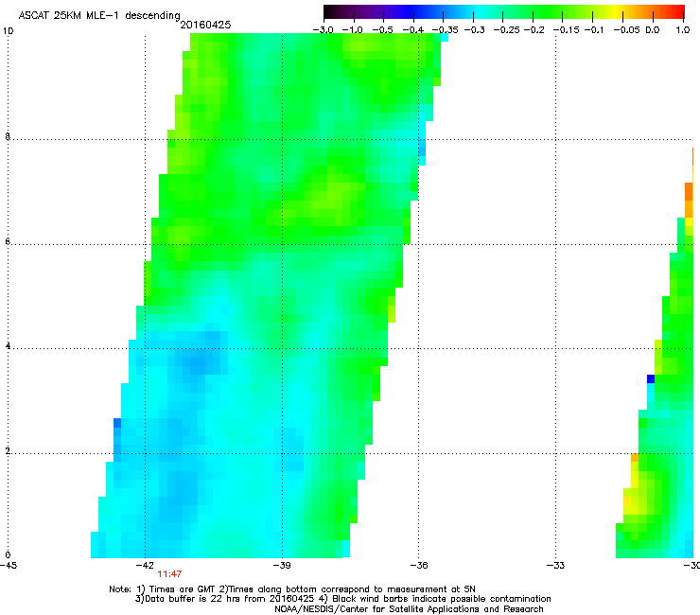Click the 0.0 color scale label

pos(653,30)
